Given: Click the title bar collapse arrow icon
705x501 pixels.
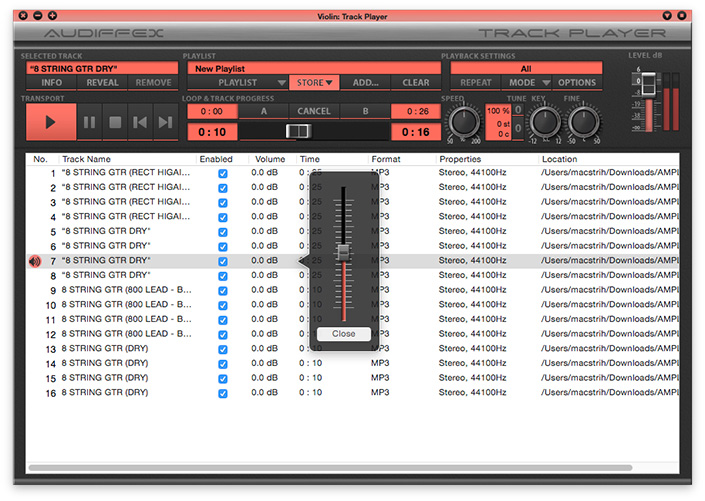Looking at the screenshot, I should (x=667, y=16).
